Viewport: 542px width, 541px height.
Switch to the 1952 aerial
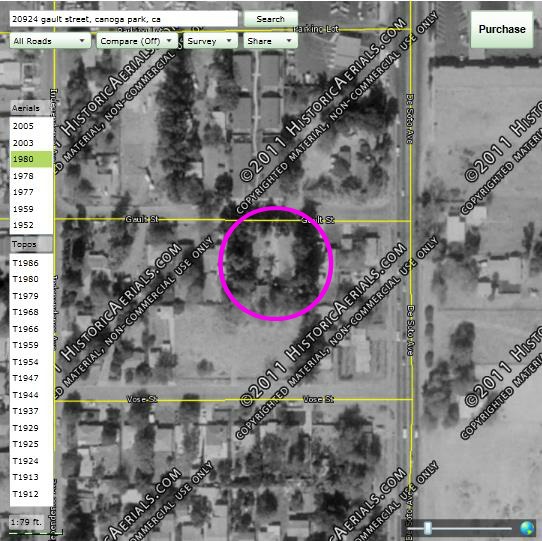(31, 225)
